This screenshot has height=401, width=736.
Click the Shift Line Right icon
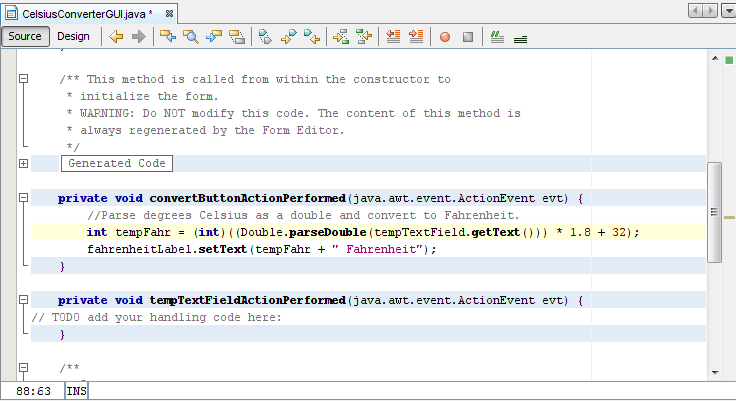pos(415,37)
